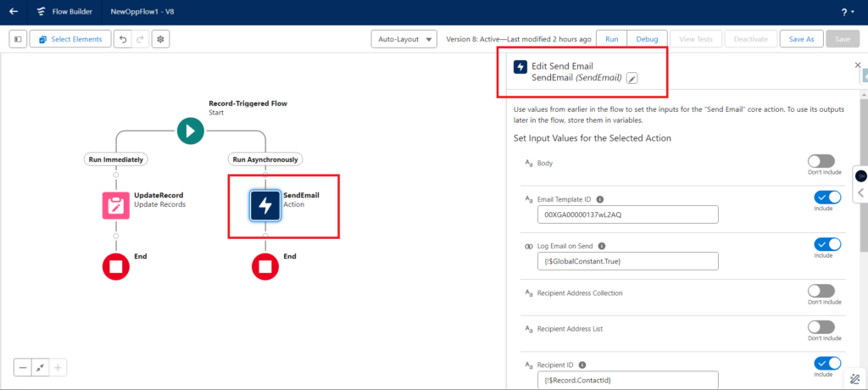The height and width of the screenshot is (390, 868).
Task: Select the SendEmail action node
Action: point(265,205)
